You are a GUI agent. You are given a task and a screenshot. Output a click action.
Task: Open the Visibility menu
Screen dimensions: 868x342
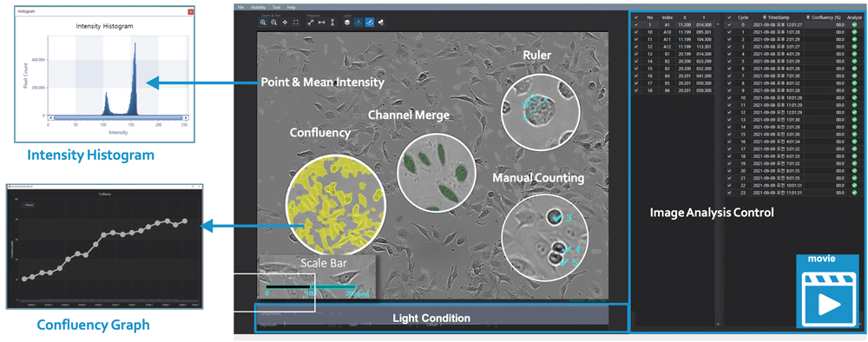coord(258,7)
